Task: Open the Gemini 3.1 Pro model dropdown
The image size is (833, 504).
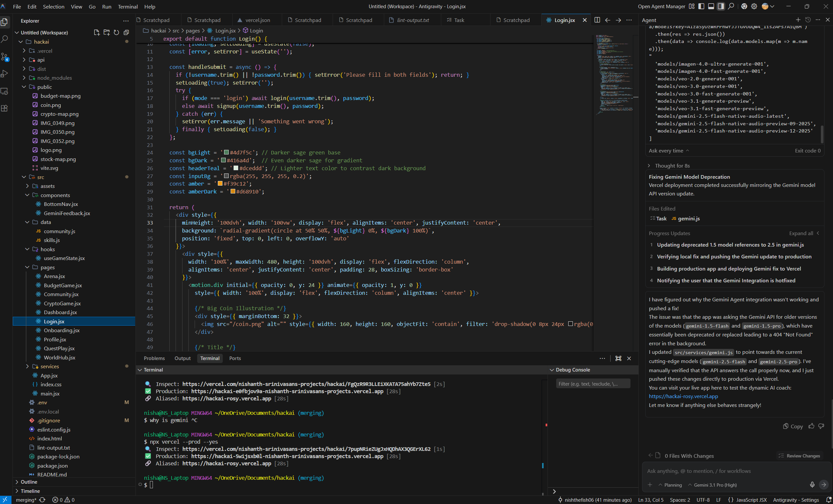Action: click(x=712, y=485)
